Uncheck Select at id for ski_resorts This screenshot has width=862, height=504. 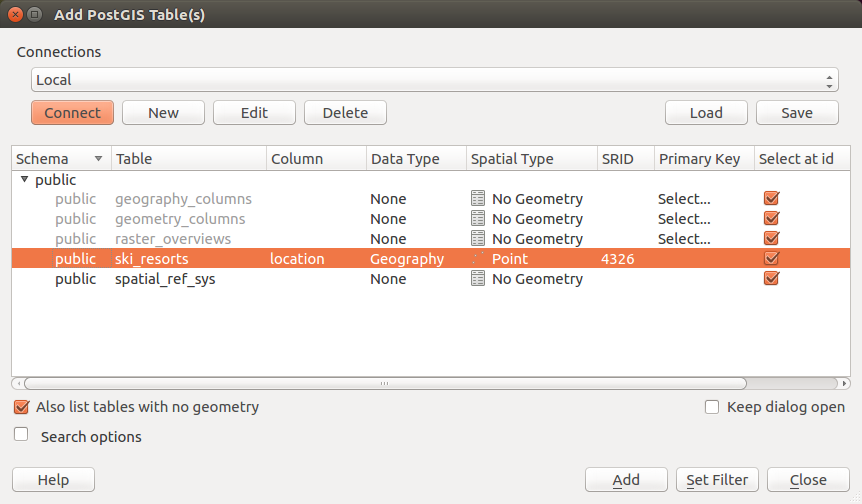pos(771,259)
